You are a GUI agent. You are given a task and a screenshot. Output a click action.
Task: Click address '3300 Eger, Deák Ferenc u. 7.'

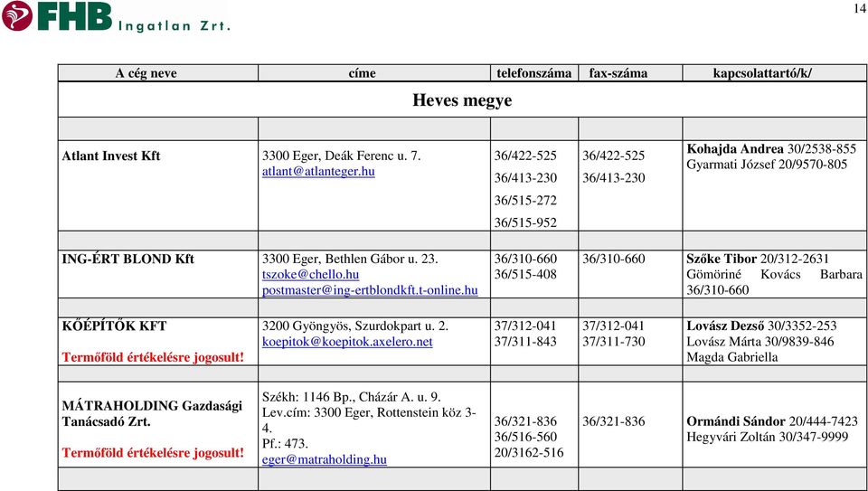(341, 156)
